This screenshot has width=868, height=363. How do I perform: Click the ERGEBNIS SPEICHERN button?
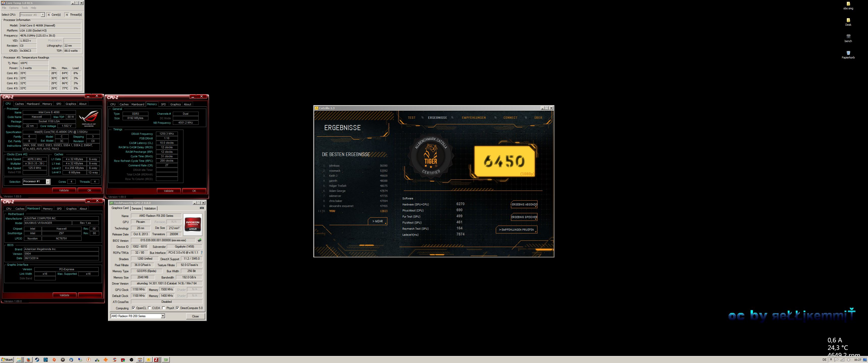(x=524, y=217)
